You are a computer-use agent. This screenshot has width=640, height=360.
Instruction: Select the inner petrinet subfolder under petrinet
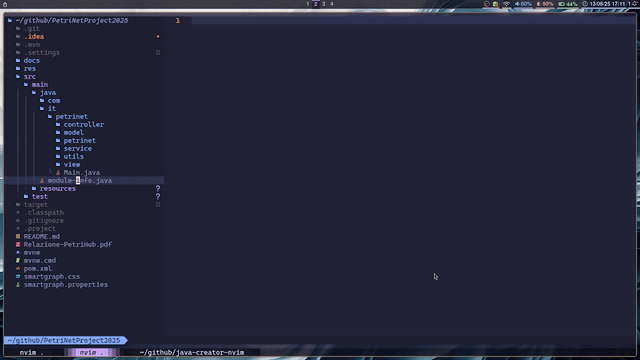coord(80,140)
